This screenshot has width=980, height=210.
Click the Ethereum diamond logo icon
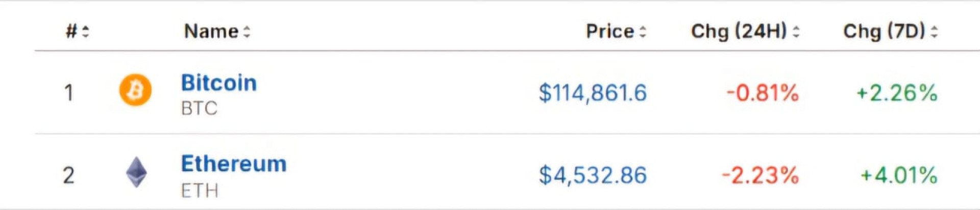tap(136, 172)
